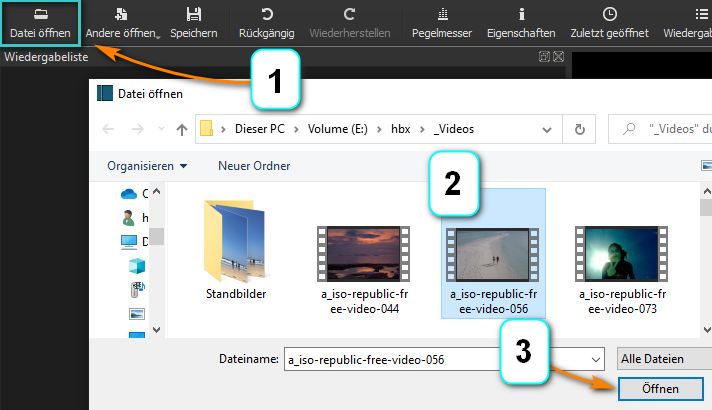
Task: Open the Eigenschaften panel
Action: [520, 22]
